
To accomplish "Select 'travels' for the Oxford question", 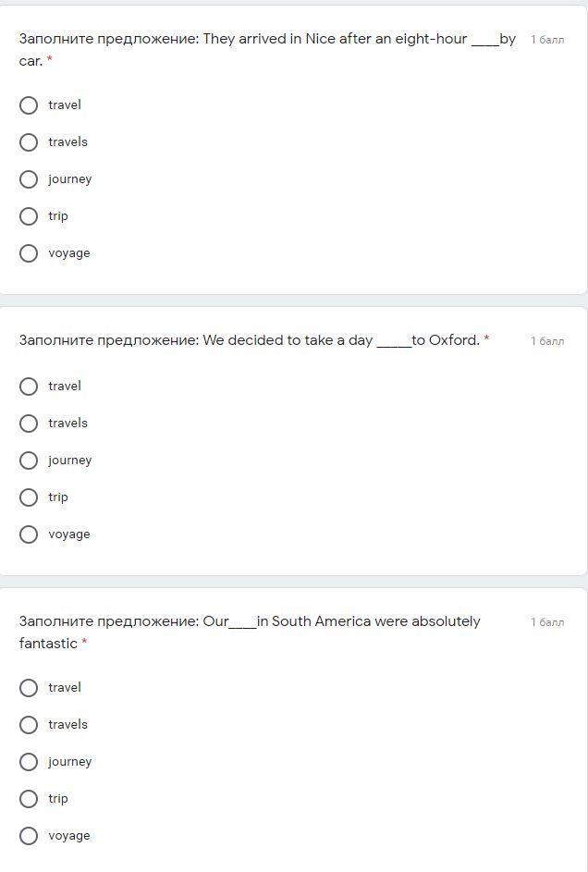I will click(29, 424).
